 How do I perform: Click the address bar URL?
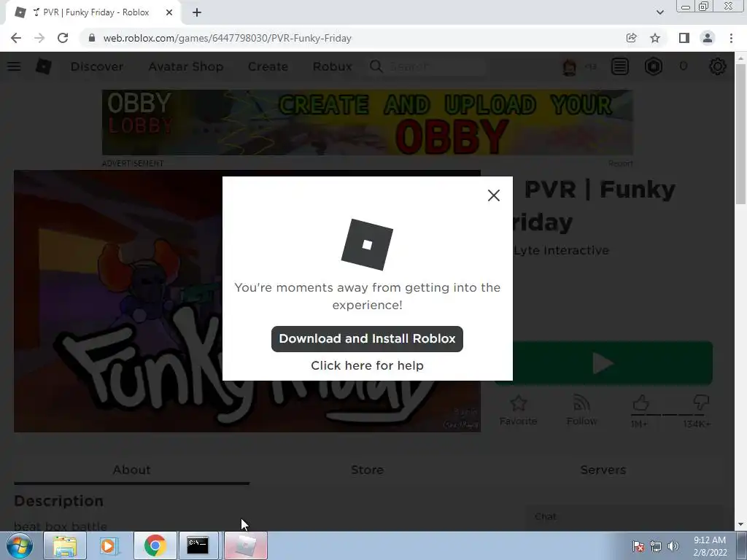tap(228, 38)
